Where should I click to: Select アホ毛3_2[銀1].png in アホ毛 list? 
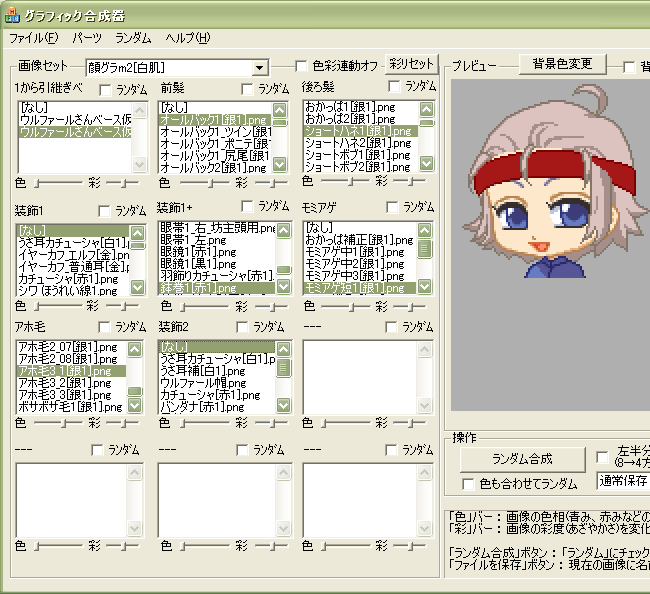coord(72,383)
